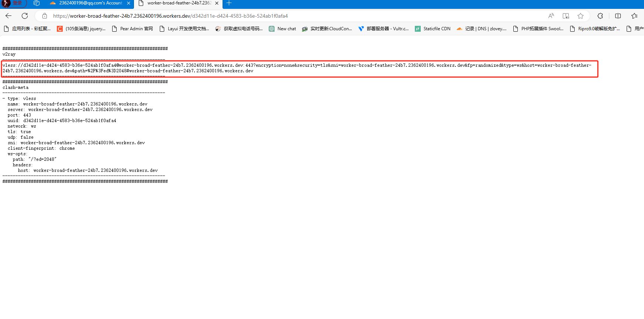
Task: Open the Immersive Reader icon
Action: tap(566, 16)
